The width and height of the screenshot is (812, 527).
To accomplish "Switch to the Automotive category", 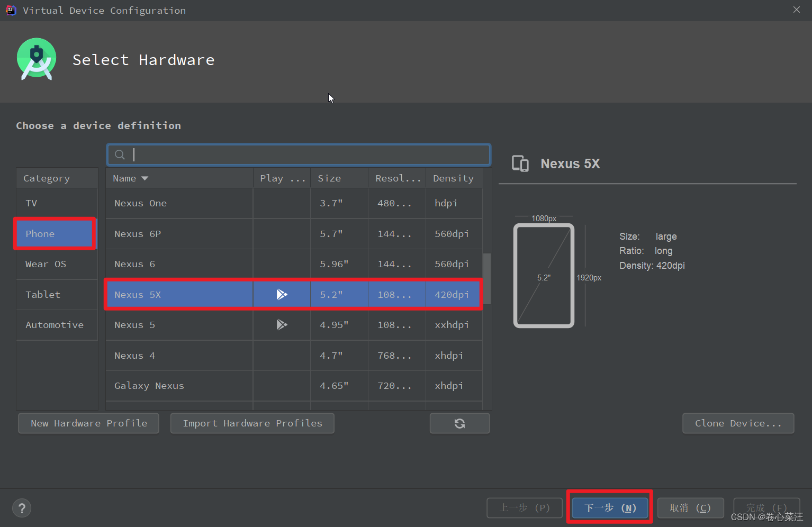I will [54, 324].
